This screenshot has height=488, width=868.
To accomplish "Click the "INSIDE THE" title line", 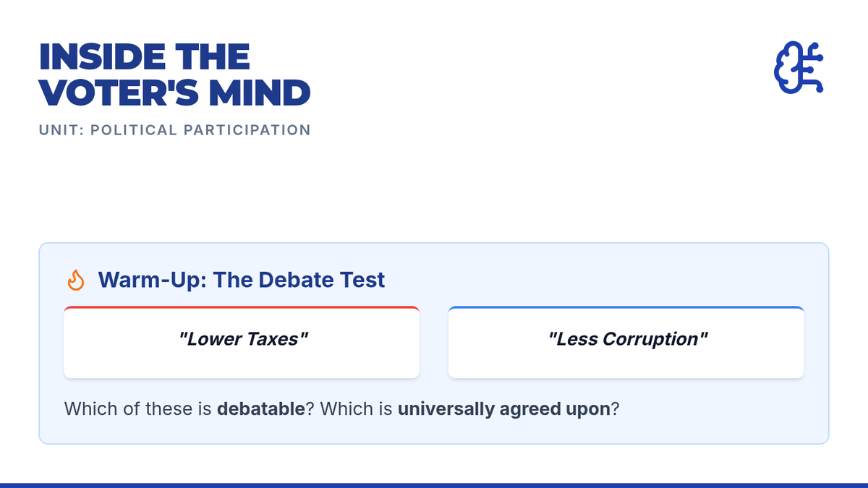I will pyautogui.click(x=144, y=57).
